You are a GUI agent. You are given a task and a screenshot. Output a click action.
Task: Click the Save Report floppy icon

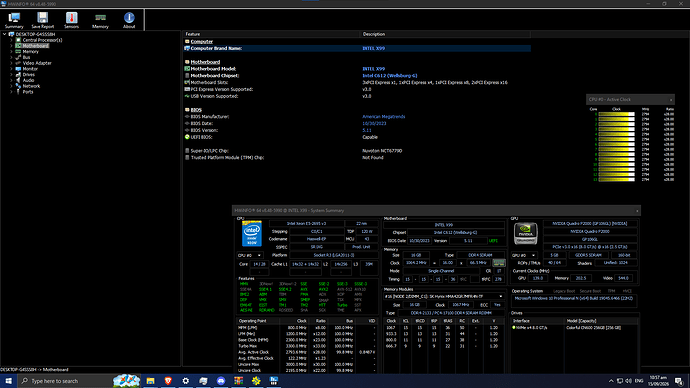point(43,20)
